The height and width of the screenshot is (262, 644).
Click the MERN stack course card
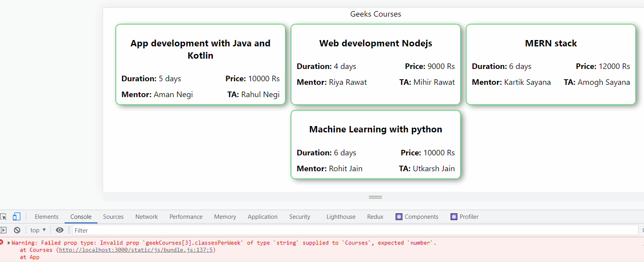point(551,65)
